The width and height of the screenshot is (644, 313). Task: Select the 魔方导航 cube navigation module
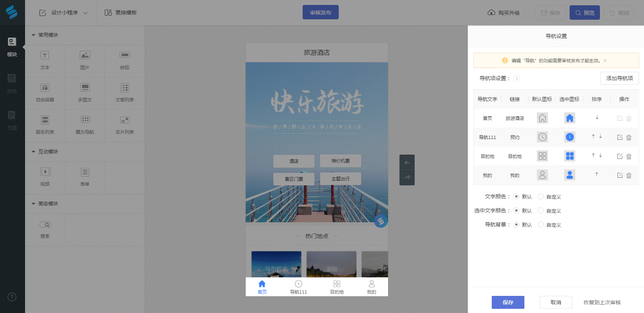point(85,125)
